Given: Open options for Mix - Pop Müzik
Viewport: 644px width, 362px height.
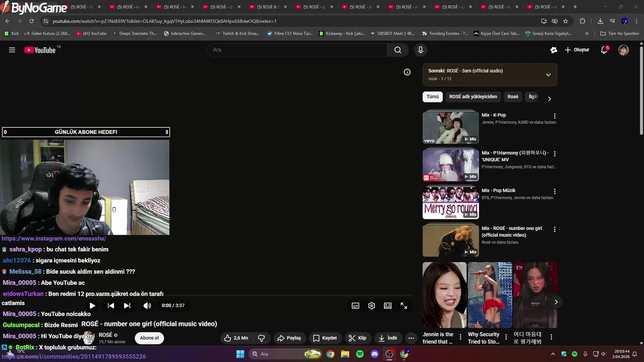Looking at the screenshot, I should point(554,192).
